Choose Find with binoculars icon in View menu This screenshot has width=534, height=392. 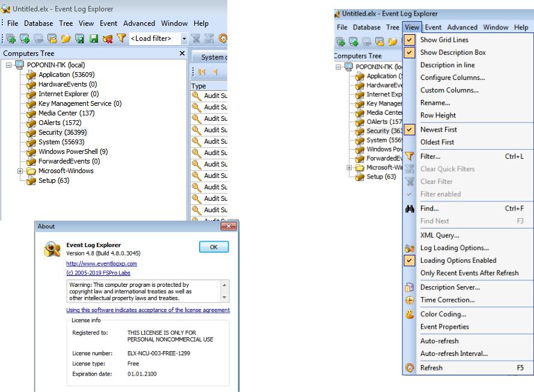coord(468,209)
